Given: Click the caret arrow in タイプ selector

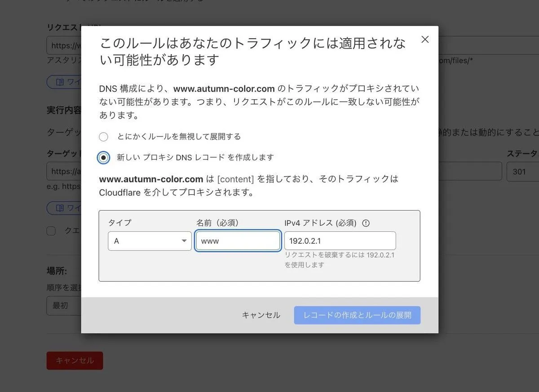Looking at the screenshot, I should [184, 241].
